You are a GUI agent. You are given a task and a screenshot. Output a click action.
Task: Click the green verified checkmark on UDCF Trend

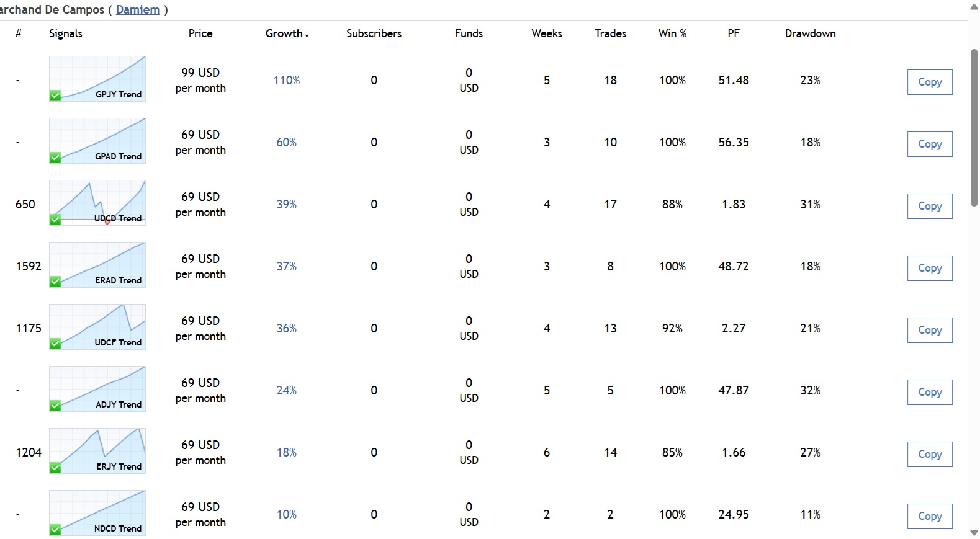[55, 344]
